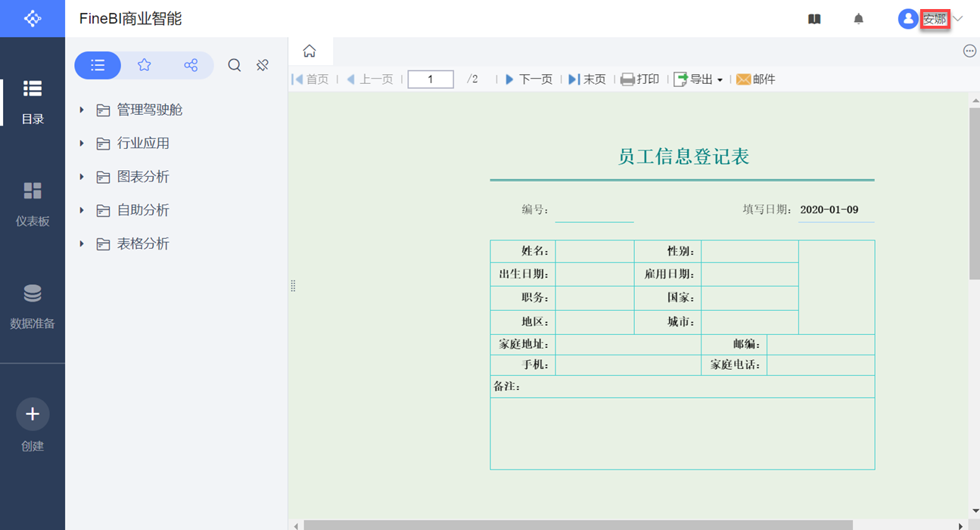The height and width of the screenshot is (530, 980).
Task: Open the help documentation book icon
Action: pos(814,19)
